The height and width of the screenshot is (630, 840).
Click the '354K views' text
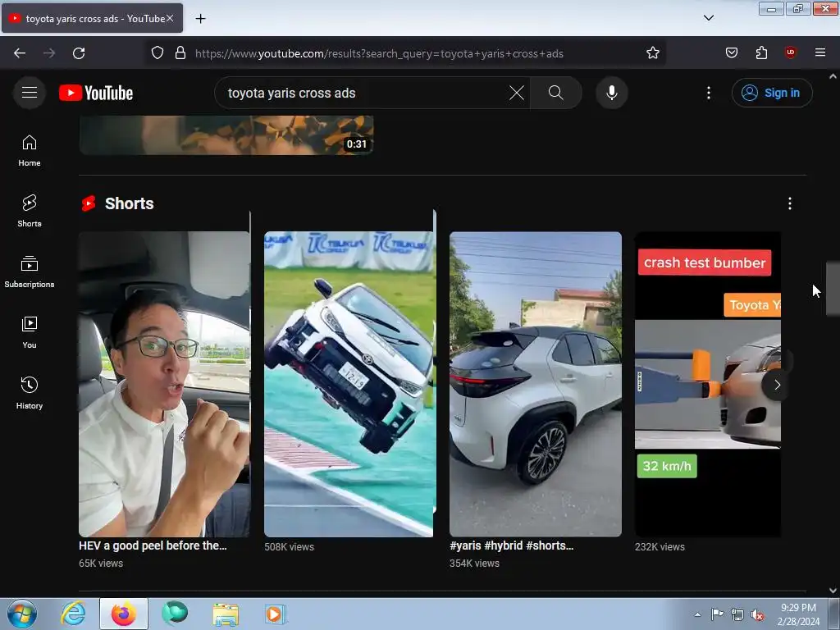[x=474, y=563]
